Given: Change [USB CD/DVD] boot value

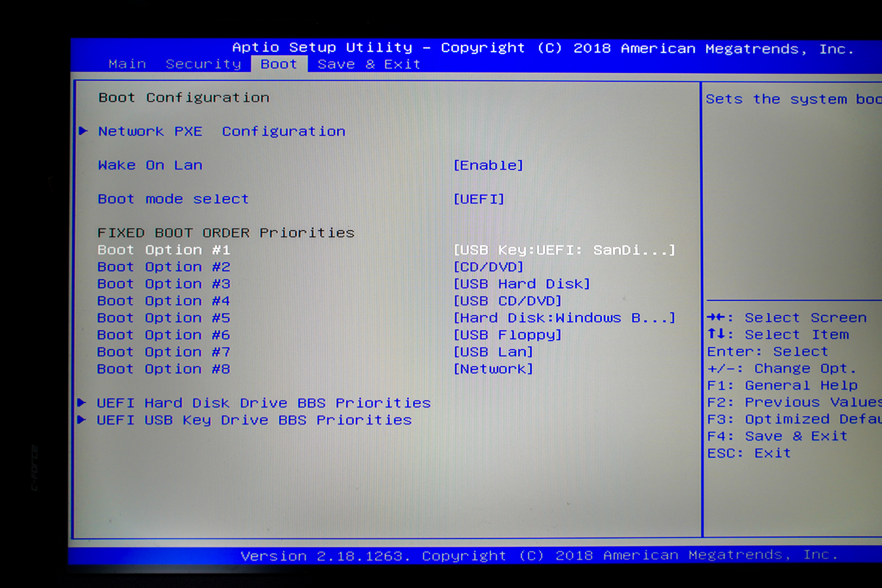Looking at the screenshot, I should (508, 301).
